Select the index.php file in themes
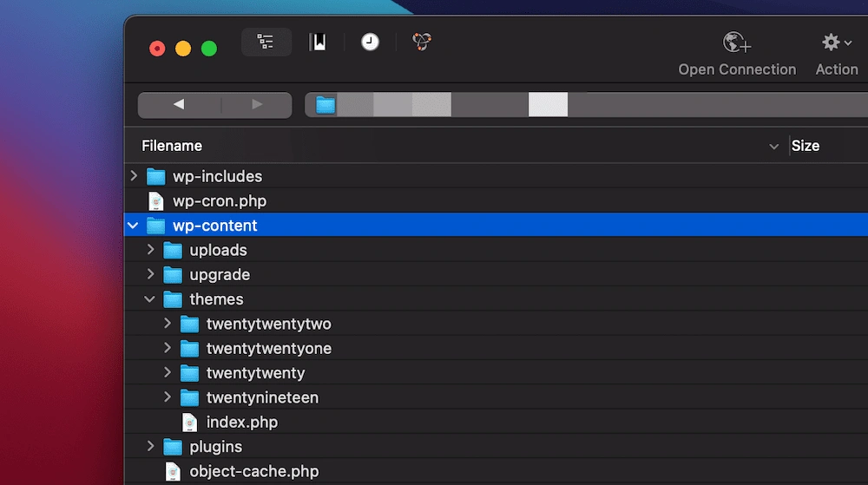 point(241,423)
